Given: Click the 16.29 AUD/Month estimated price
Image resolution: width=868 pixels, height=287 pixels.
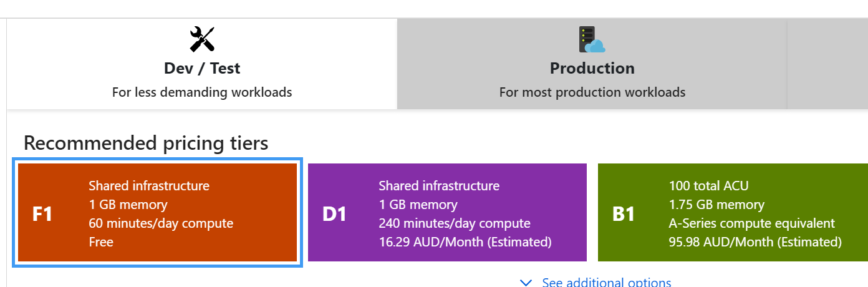Looking at the screenshot, I should pos(465,242).
